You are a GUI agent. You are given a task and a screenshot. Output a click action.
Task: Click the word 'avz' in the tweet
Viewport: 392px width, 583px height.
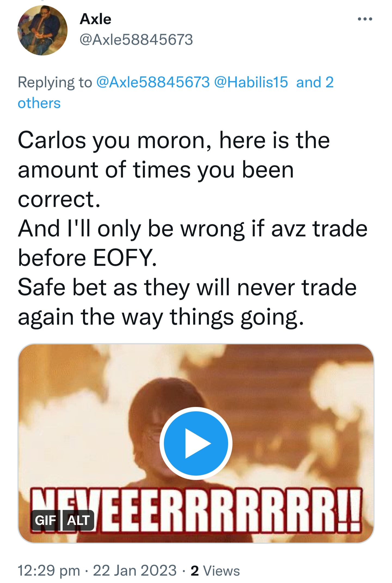pos(288,228)
